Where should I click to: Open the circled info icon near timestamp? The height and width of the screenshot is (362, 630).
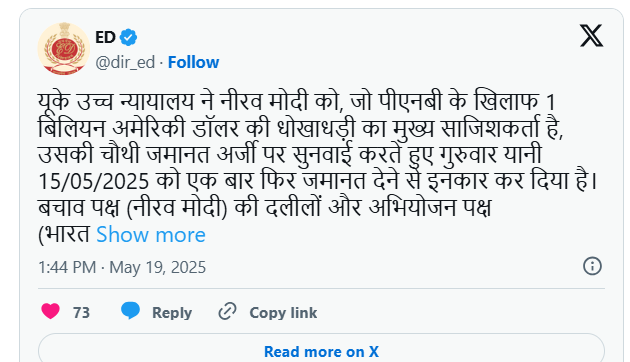[592, 266]
